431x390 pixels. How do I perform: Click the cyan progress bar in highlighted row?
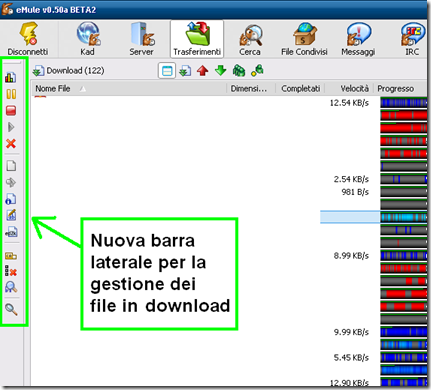pyautogui.click(x=404, y=217)
